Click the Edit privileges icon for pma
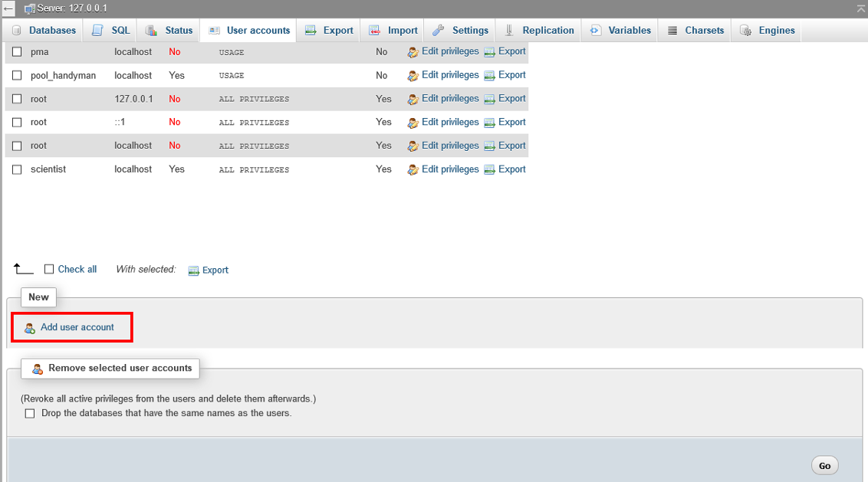This screenshot has height=482, width=868. [x=413, y=52]
